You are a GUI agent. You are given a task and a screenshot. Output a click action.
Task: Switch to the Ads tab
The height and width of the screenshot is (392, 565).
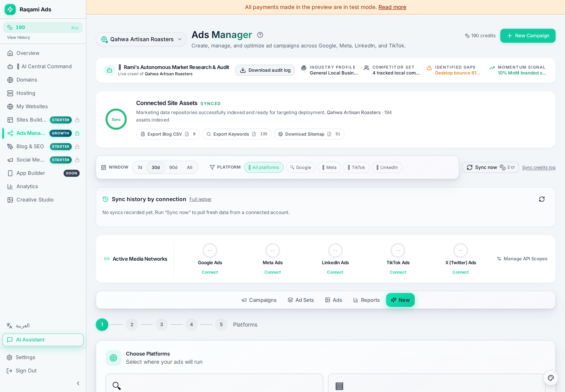pyautogui.click(x=334, y=300)
